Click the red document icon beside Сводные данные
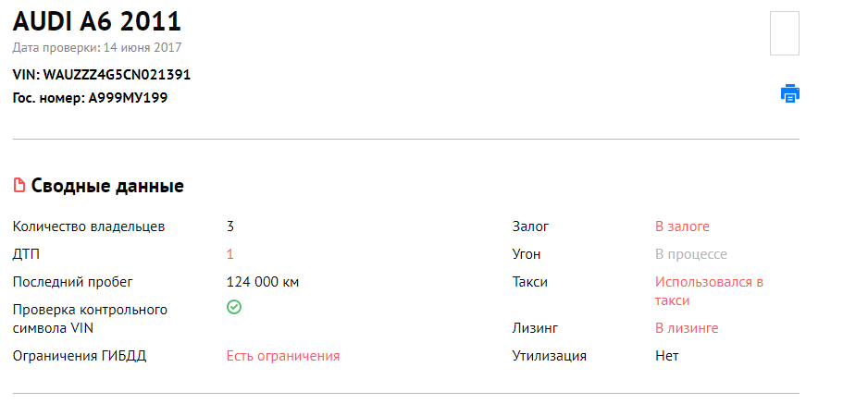868x416 pixels. [x=19, y=185]
